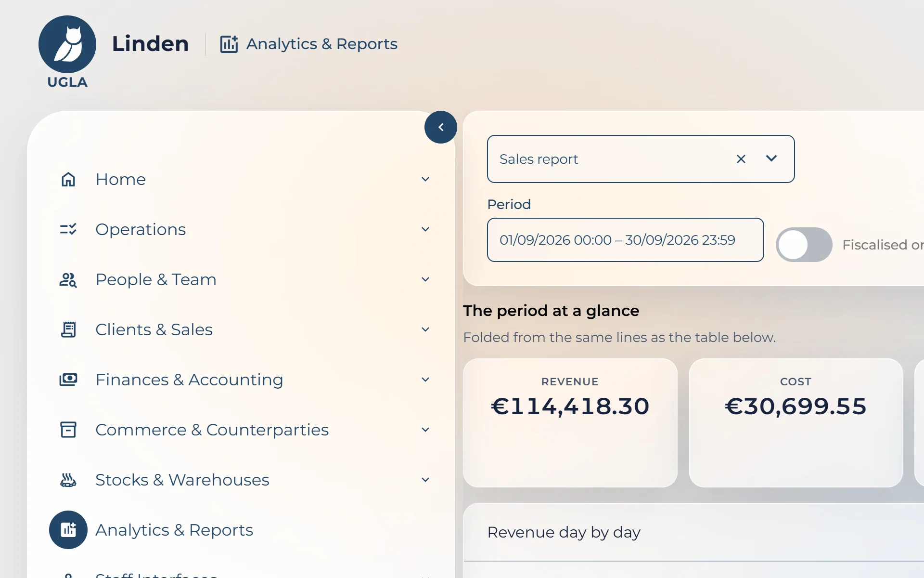
Task: Collapse the sidebar with the arrow button
Action: (x=441, y=127)
